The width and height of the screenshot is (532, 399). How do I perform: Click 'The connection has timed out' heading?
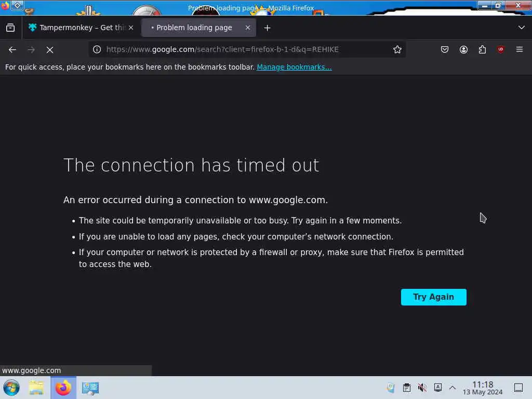(x=191, y=165)
